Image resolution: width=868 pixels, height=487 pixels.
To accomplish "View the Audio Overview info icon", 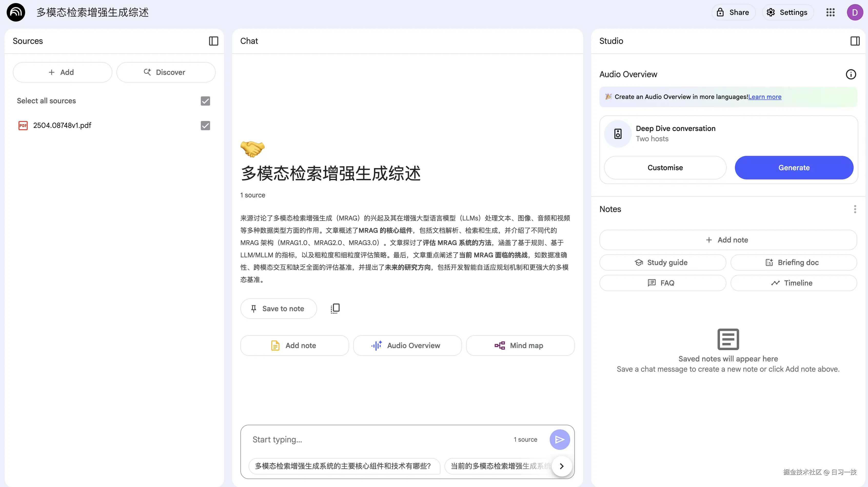I will tap(851, 74).
